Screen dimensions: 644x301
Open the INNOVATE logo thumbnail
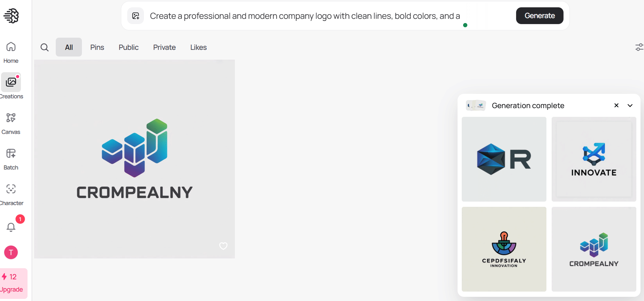pos(594,159)
